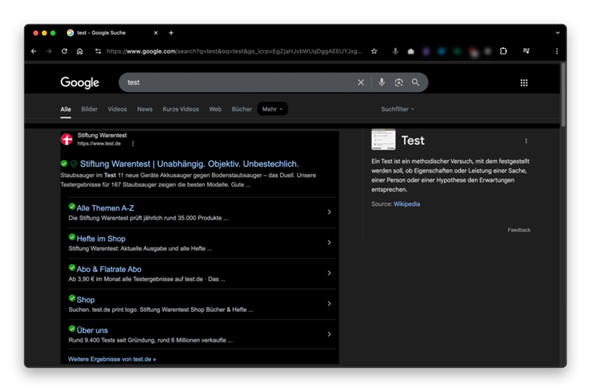Click the Feedback link in knowledge panel
Viewport: 590px width, 391px height.
coord(519,230)
